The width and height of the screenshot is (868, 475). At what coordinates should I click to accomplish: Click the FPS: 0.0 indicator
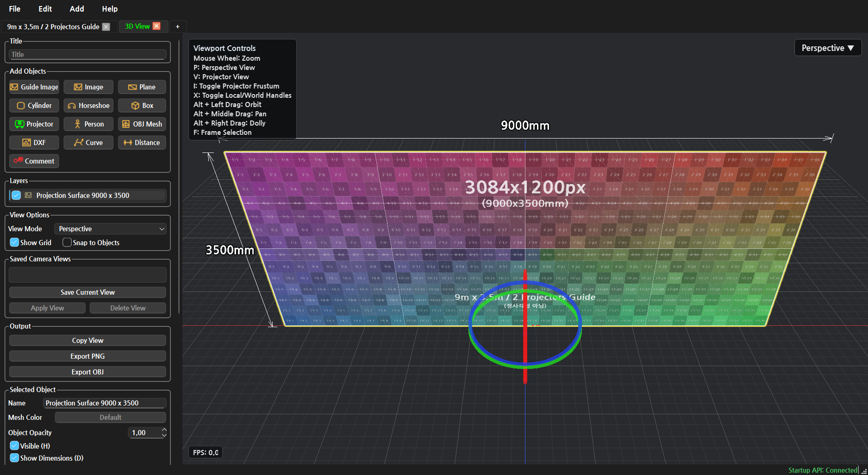point(206,453)
